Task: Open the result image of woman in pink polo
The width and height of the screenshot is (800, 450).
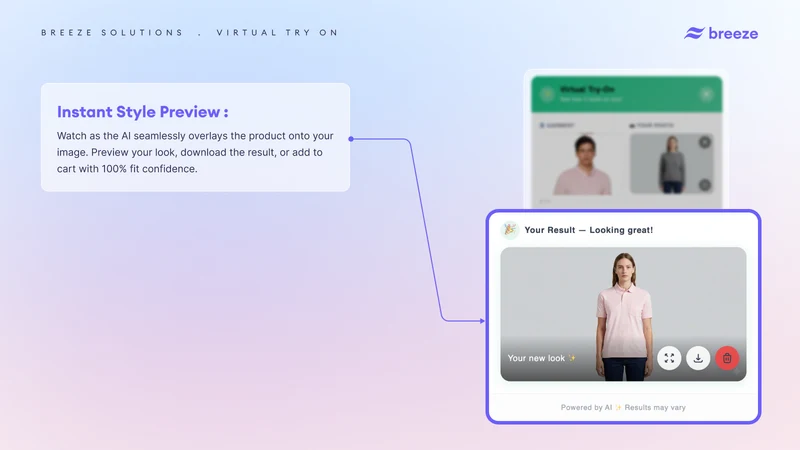Action: [x=623, y=314]
